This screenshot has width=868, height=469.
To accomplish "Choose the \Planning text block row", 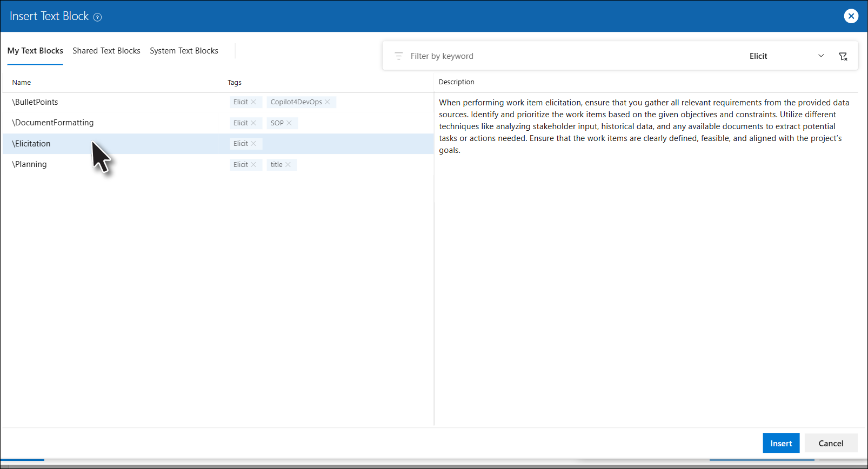I will [30, 164].
